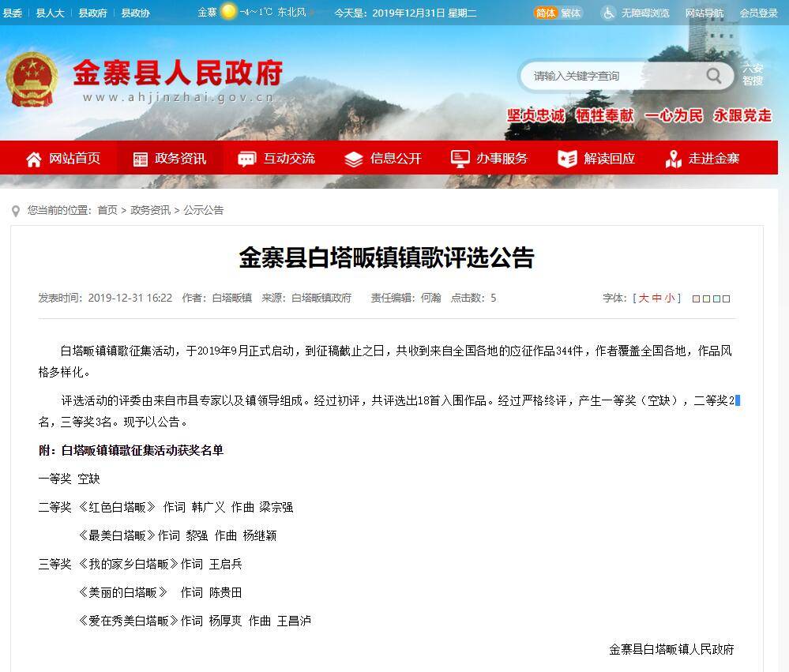
Task: Click the song title 《爱在秀美白塔畈》
Action: pyautogui.click(x=128, y=621)
